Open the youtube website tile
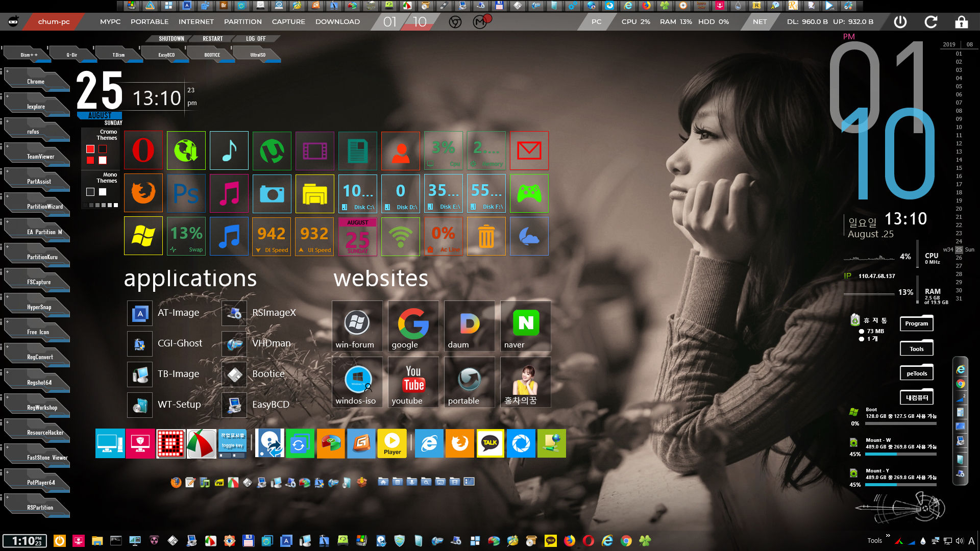 pyautogui.click(x=413, y=382)
